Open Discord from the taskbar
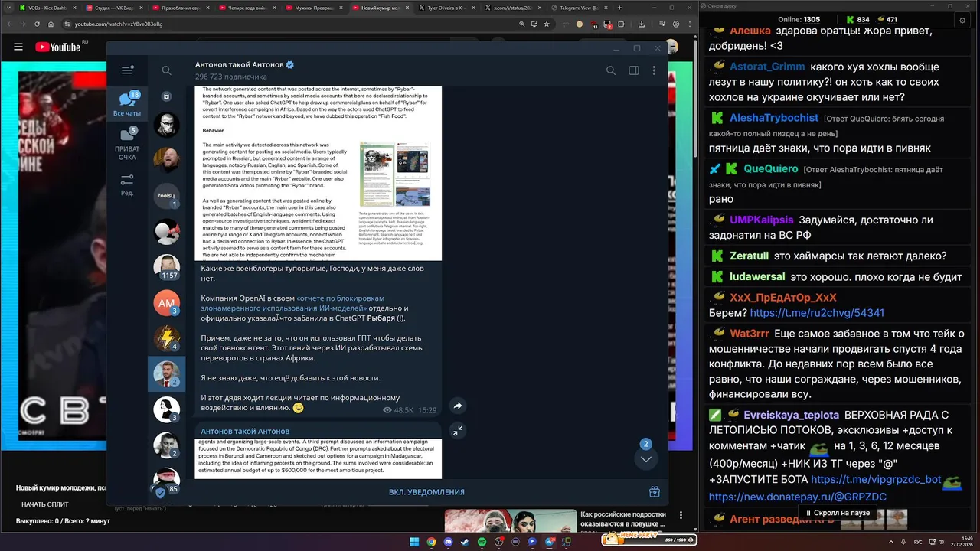 (x=448, y=542)
